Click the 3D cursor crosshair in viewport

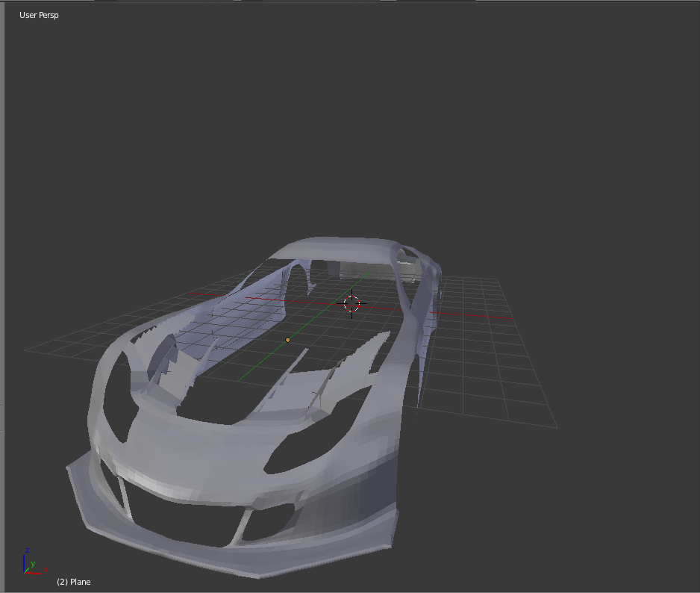pyautogui.click(x=351, y=304)
